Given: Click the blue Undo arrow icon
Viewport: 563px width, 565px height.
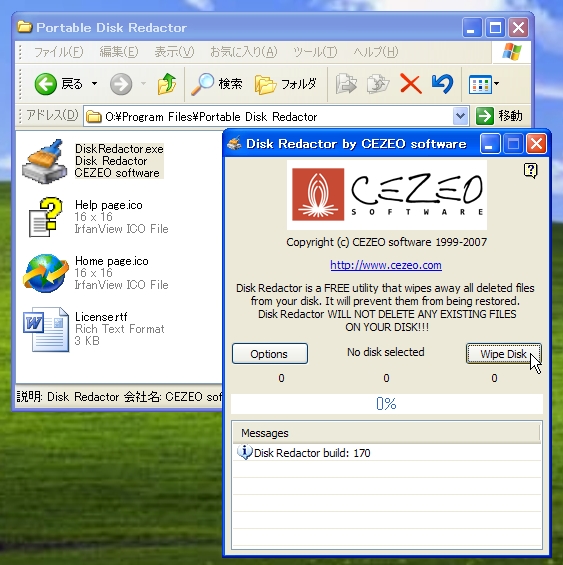Looking at the screenshot, I should click(442, 84).
